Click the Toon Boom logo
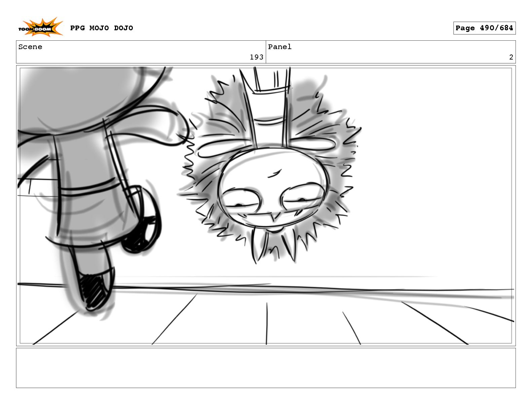532x412 pixels. [x=40, y=27]
